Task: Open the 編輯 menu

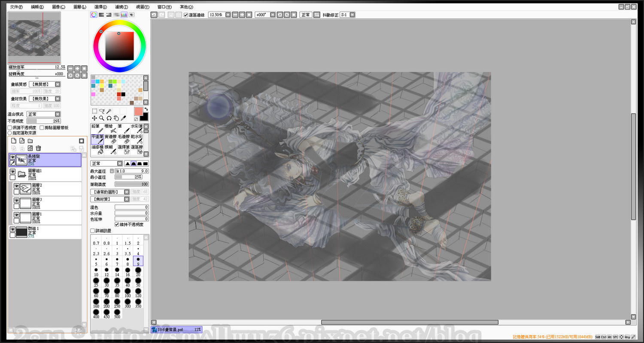Action: click(x=38, y=7)
